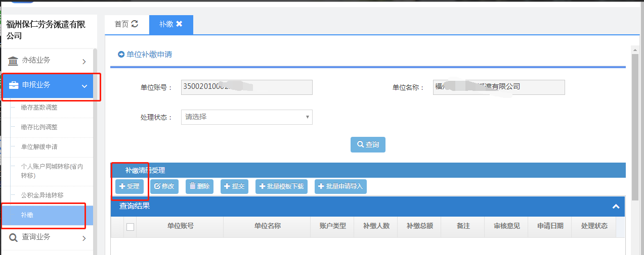Collapse 查询结果 panel using the chevron icon

click(616, 206)
